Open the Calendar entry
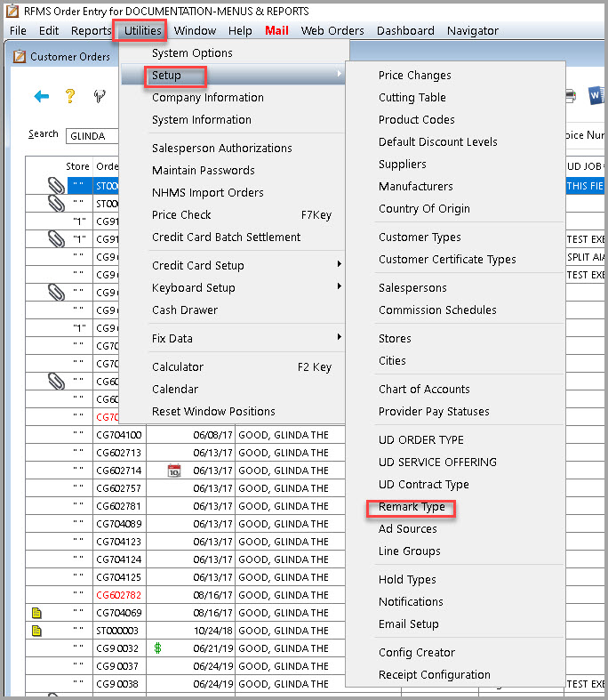The width and height of the screenshot is (608, 700). [175, 390]
